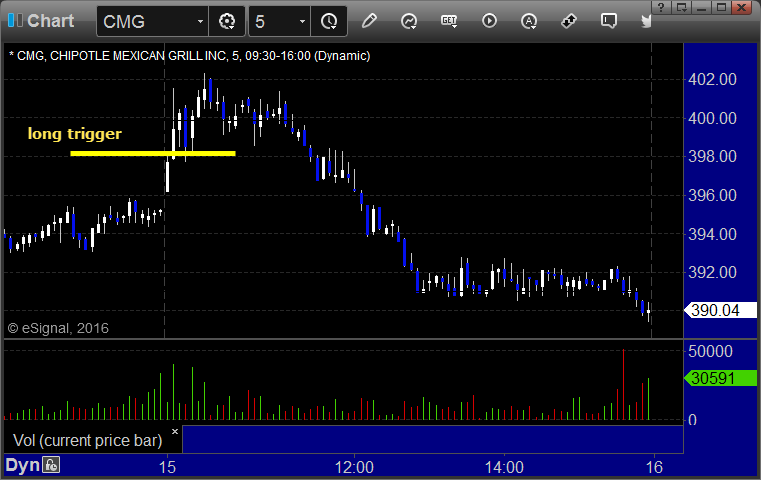Select the long trigger text annotation

click(75, 133)
